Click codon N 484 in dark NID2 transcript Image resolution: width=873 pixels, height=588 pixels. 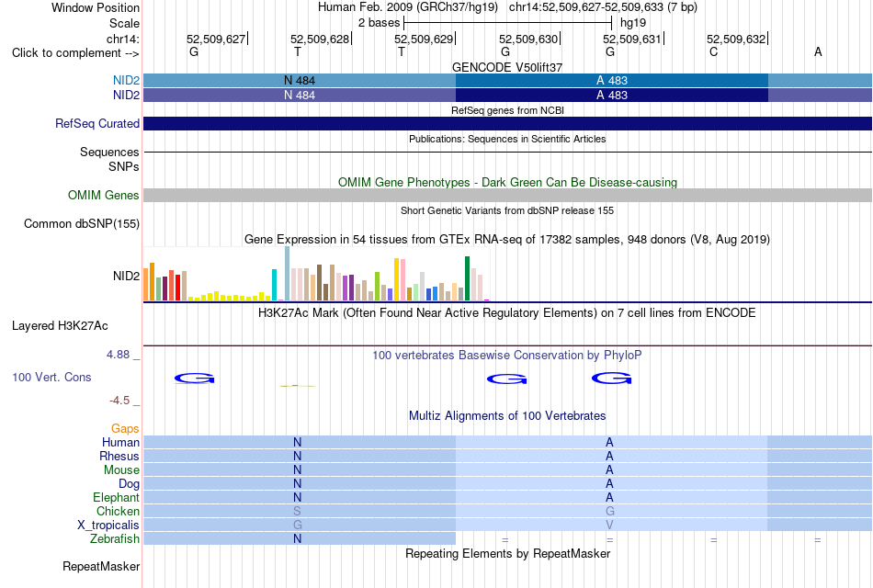(300, 96)
